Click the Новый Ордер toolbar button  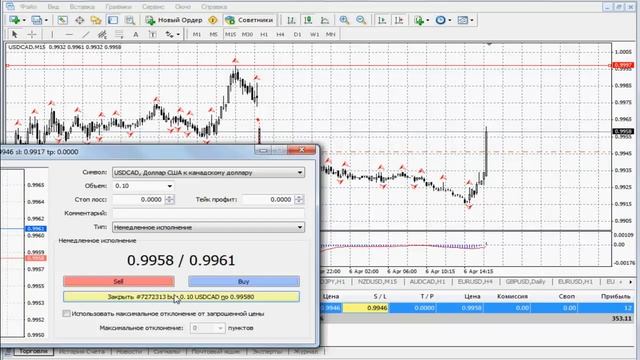coord(174,20)
